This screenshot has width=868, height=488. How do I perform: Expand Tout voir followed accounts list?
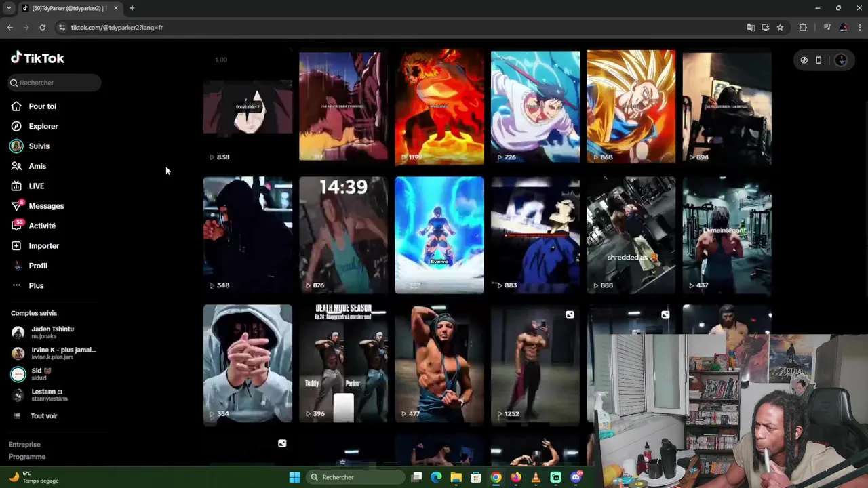point(37,416)
